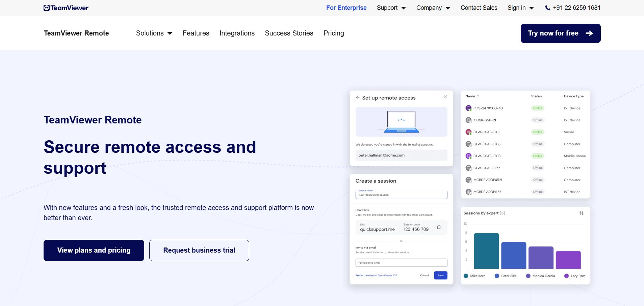Open the Pricing page link
Image resolution: width=644 pixels, height=306 pixels.
tap(334, 33)
